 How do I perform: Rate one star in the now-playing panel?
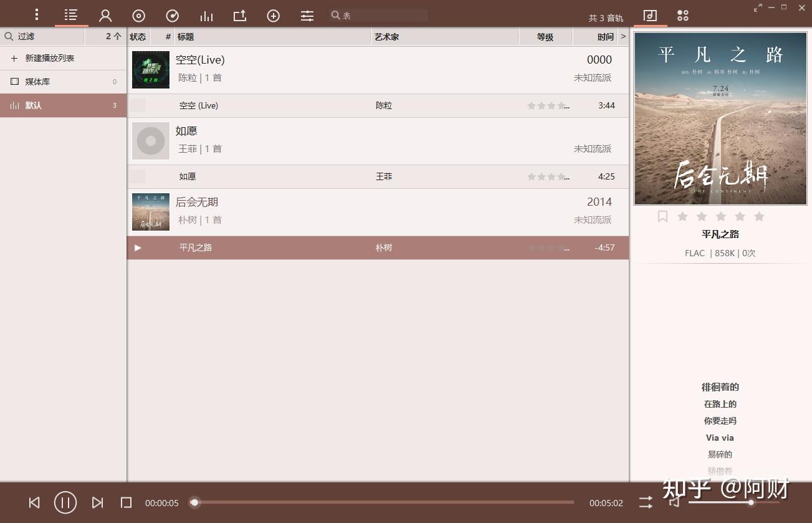pos(682,216)
